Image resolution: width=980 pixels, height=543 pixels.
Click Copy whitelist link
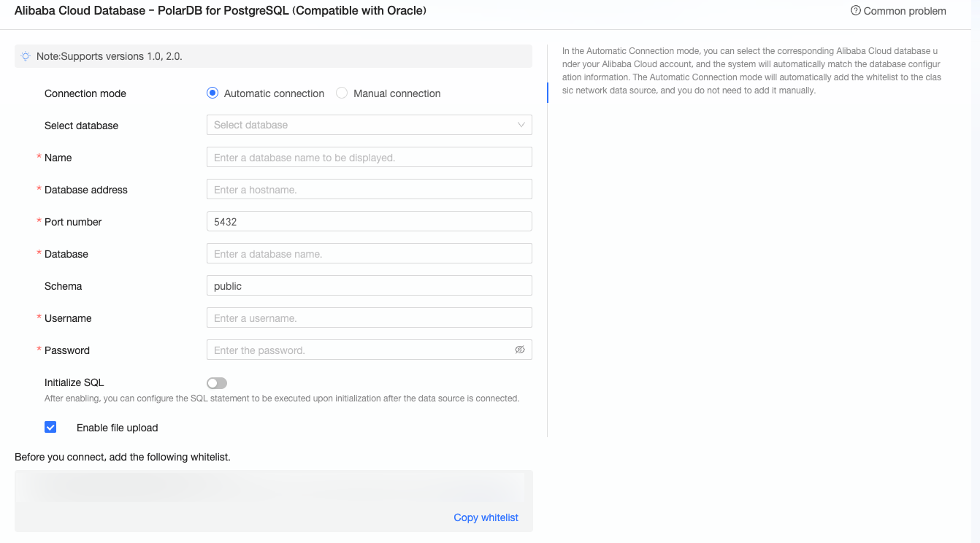[486, 517]
